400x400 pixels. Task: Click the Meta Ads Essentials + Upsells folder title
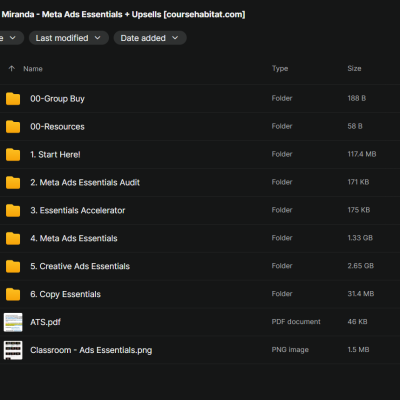[x=123, y=14]
